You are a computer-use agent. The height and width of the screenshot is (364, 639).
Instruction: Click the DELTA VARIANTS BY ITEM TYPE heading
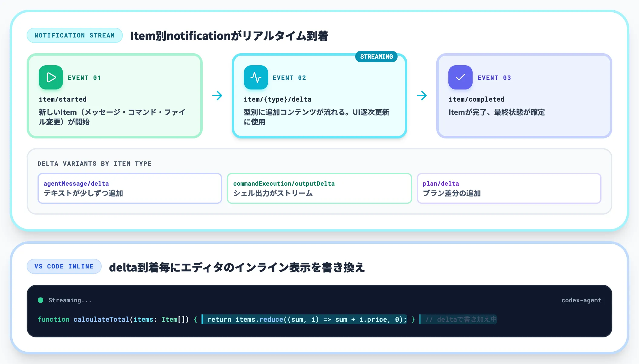(94, 164)
